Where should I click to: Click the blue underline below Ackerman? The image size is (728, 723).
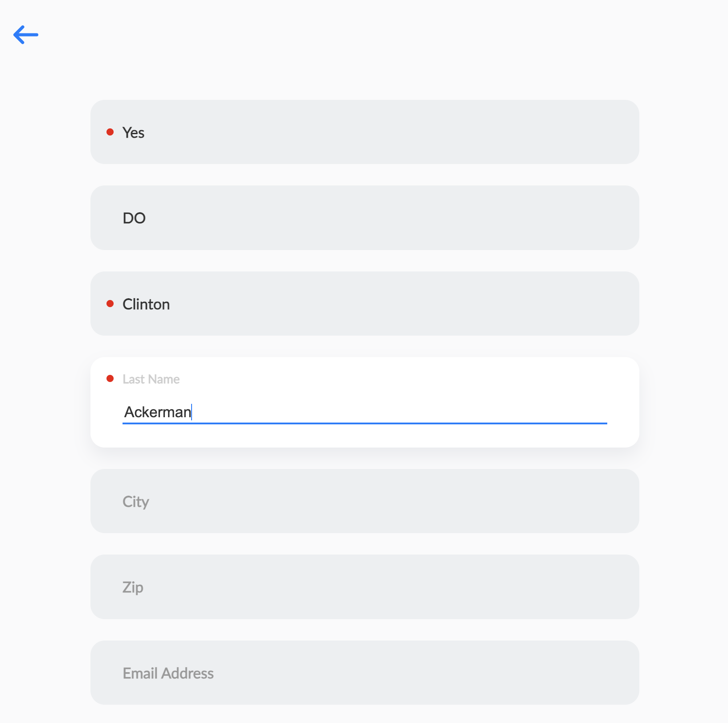(x=364, y=423)
